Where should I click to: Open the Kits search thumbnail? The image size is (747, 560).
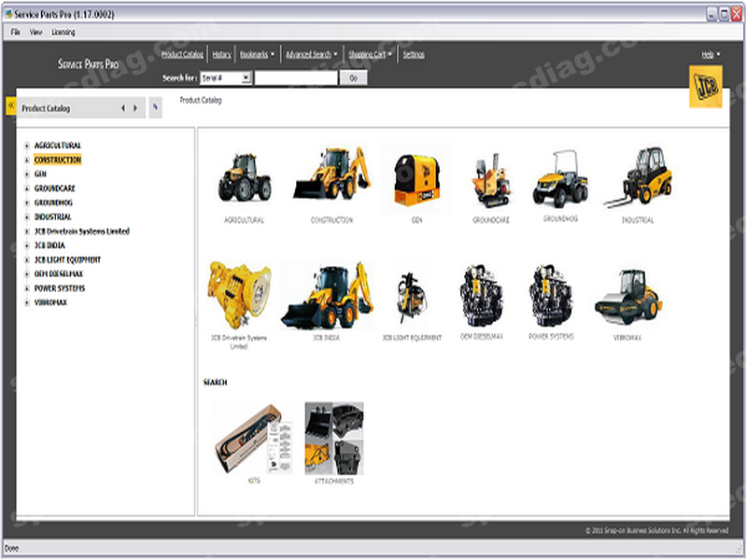[x=254, y=438]
